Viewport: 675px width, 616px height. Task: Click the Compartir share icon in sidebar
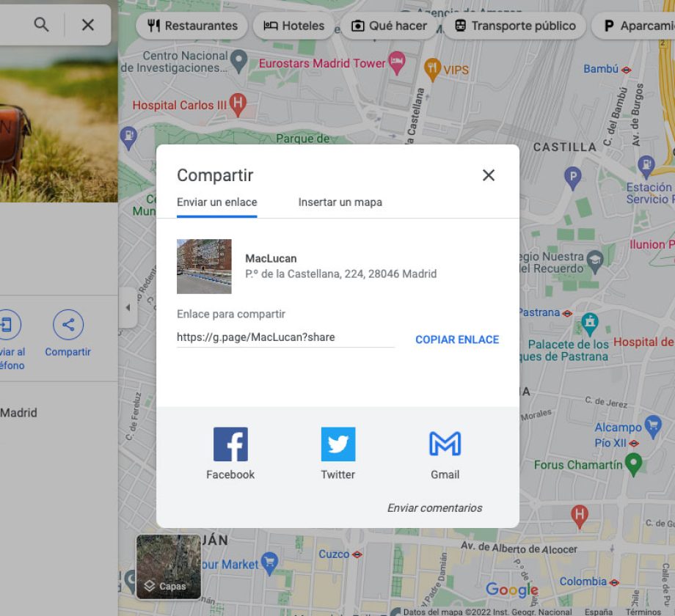point(68,325)
